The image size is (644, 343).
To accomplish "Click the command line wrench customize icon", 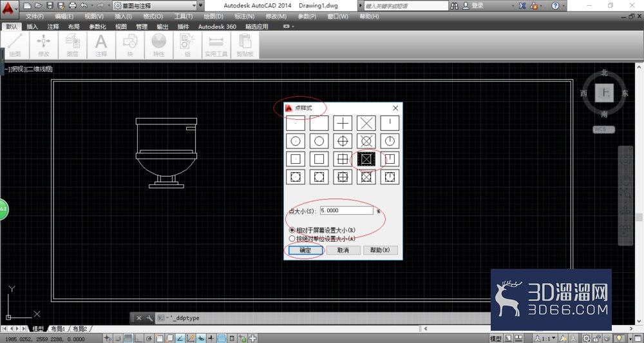I will click(x=149, y=318).
